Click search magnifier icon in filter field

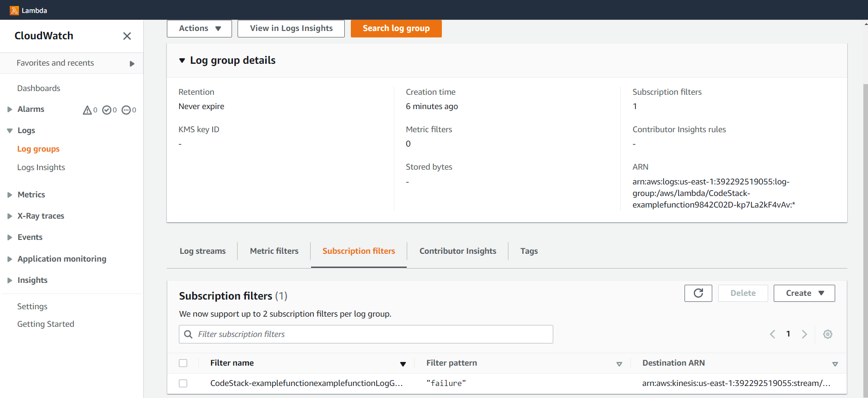click(188, 334)
